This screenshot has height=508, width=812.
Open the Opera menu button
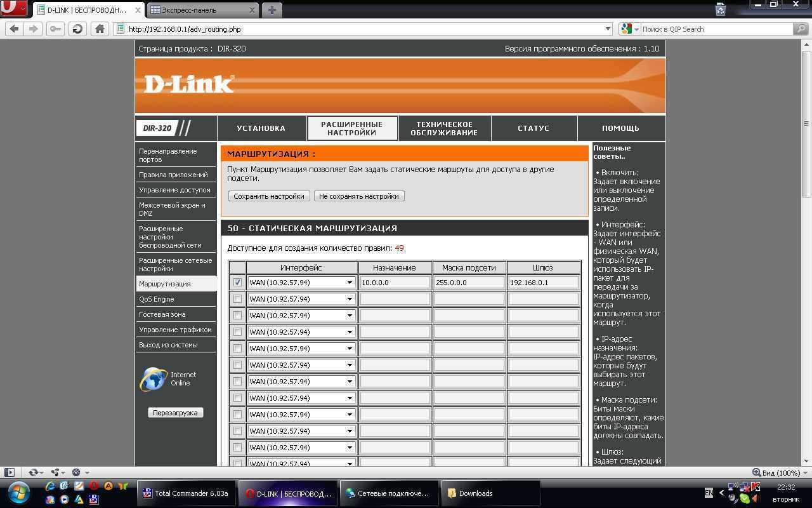(13, 9)
